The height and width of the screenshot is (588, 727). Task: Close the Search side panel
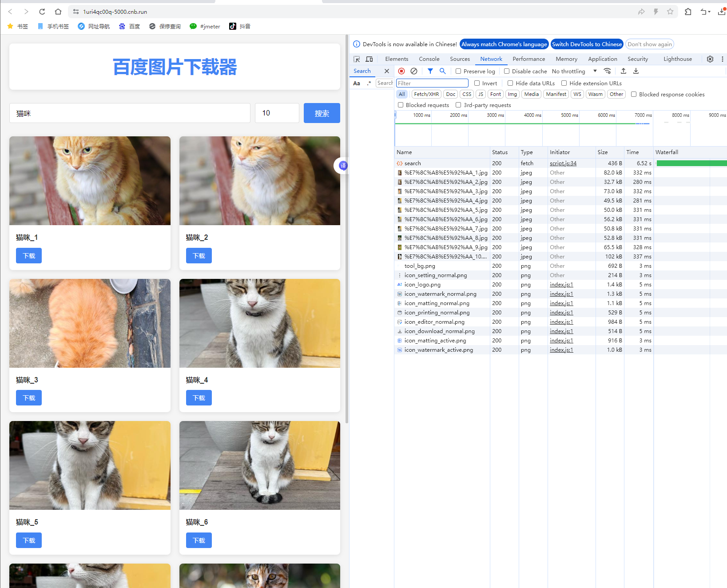point(387,71)
